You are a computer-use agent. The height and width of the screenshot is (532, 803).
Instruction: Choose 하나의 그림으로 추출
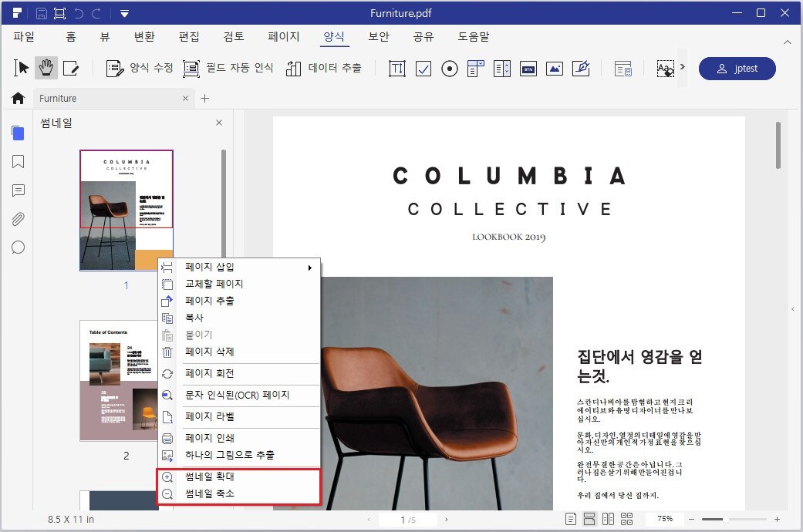239,455
